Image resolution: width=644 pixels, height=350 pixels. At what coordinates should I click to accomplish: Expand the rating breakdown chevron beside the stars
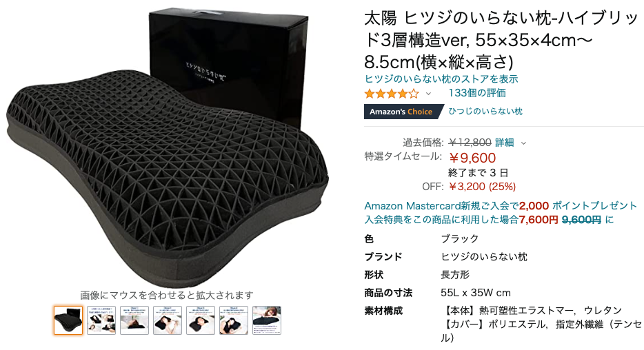coord(428,94)
